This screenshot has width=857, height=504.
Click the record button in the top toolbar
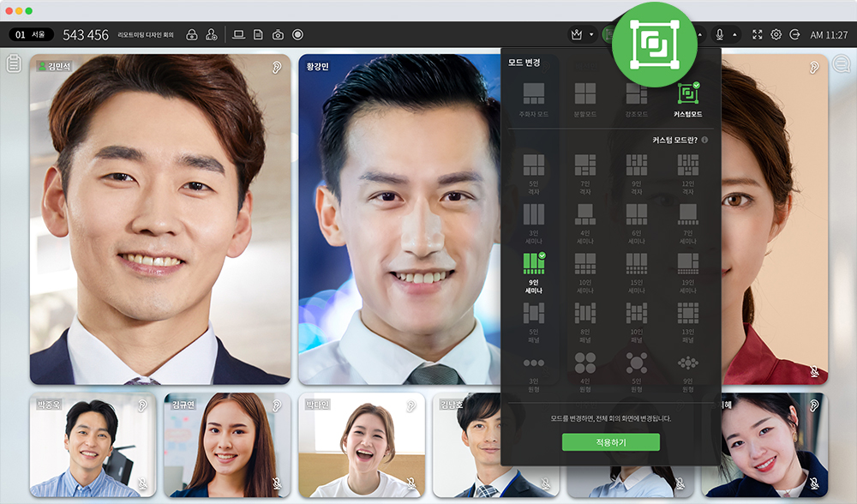[297, 35]
